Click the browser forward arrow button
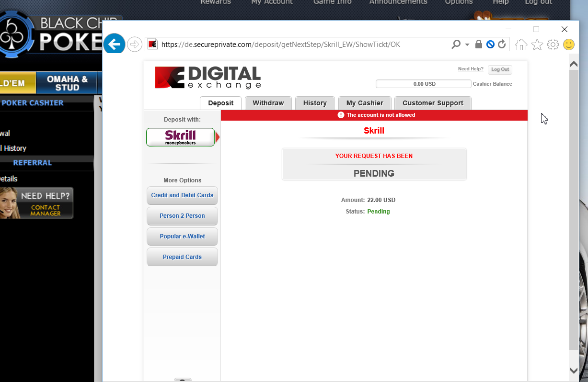 pyautogui.click(x=135, y=45)
